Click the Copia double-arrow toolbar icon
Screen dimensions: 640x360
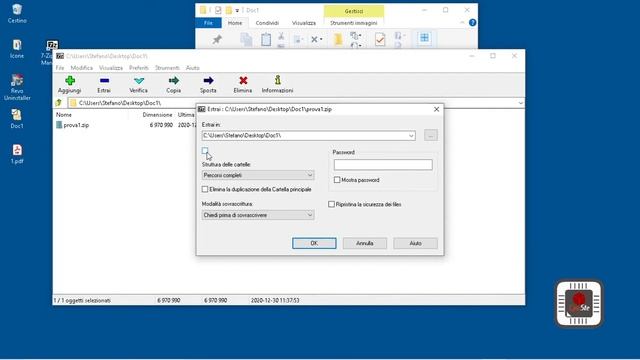[x=173, y=80]
